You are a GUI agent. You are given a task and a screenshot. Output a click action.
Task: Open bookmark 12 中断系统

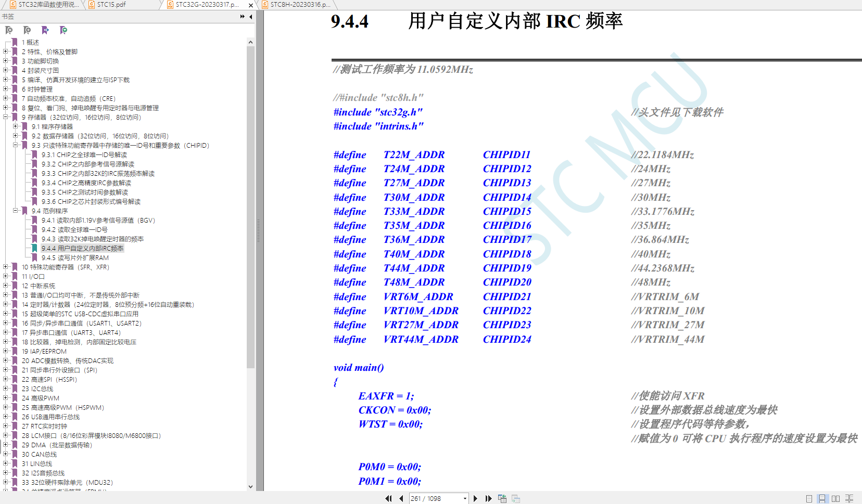(39, 286)
